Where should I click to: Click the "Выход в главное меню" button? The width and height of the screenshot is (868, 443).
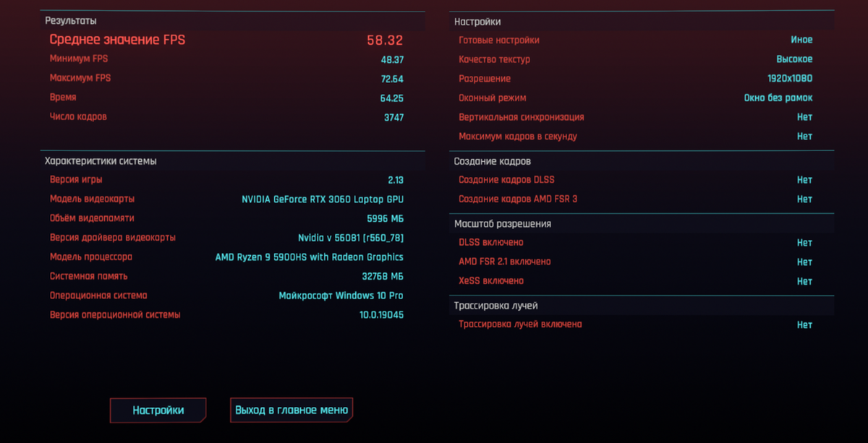coord(291,410)
